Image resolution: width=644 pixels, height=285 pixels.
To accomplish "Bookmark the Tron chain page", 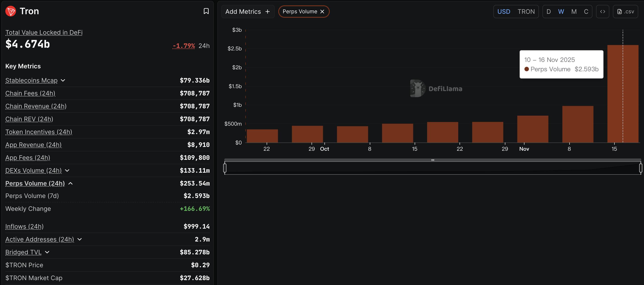I will point(206,11).
